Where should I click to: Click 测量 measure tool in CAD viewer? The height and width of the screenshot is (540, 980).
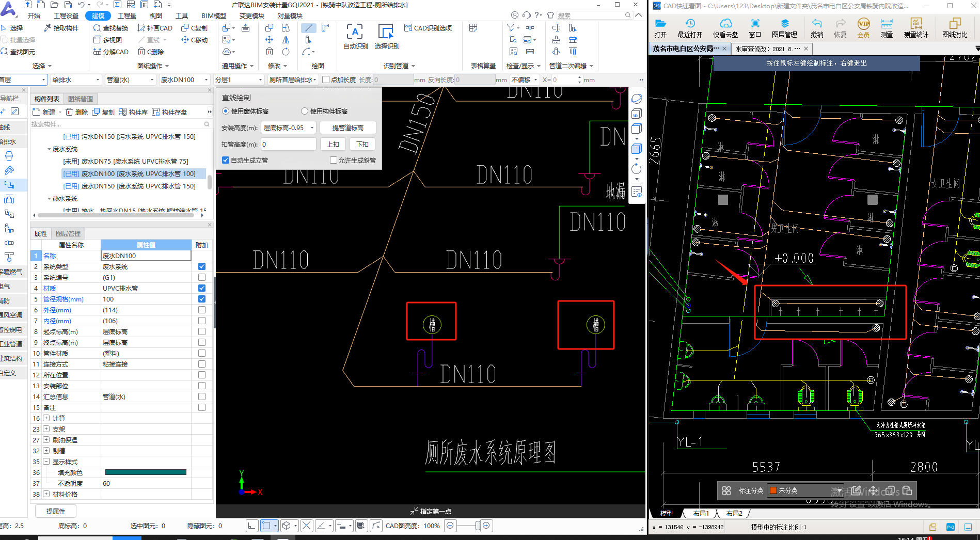click(887, 28)
